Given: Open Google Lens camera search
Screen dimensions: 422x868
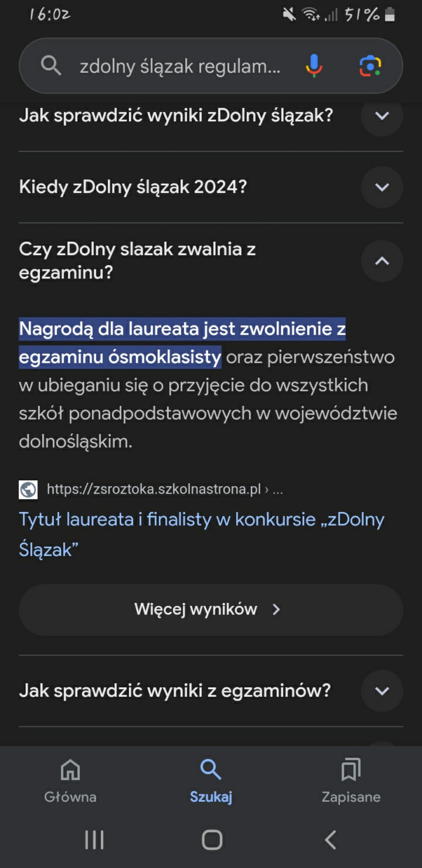Looking at the screenshot, I should point(370,66).
